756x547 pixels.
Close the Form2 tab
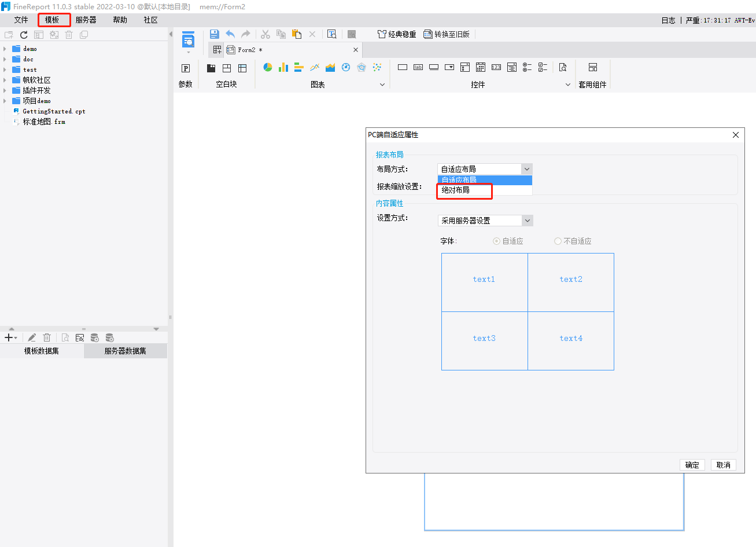[x=356, y=50]
